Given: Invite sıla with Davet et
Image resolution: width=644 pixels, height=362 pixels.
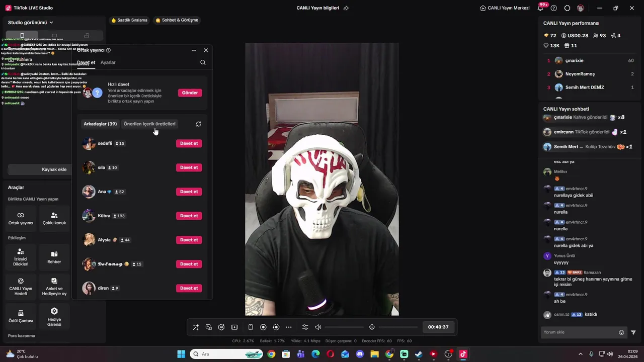Looking at the screenshot, I should click(189, 168).
